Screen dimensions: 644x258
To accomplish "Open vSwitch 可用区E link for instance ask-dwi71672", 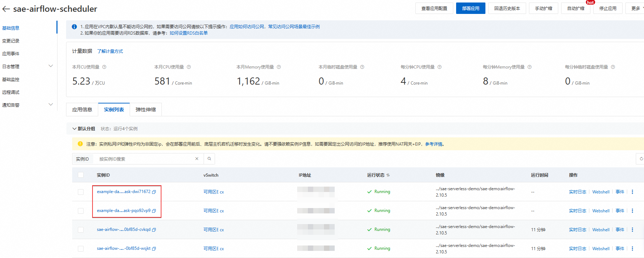I will pos(214,192).
